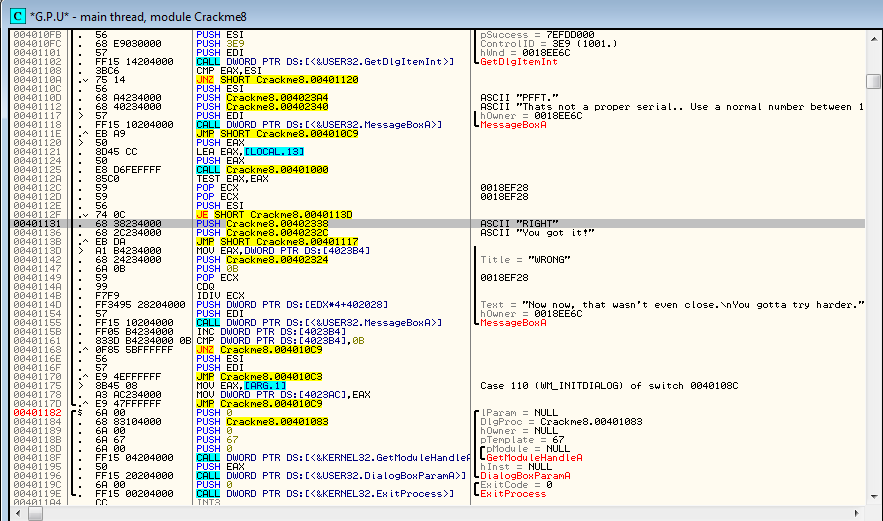Click ControlID = 3E9 (1001.) comment

click(548, 44)
